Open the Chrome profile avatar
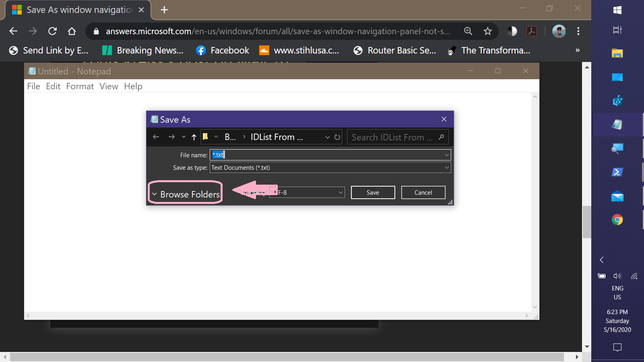Screen dimensions: 644x362 pyautogui.click(x=559, y=31)
